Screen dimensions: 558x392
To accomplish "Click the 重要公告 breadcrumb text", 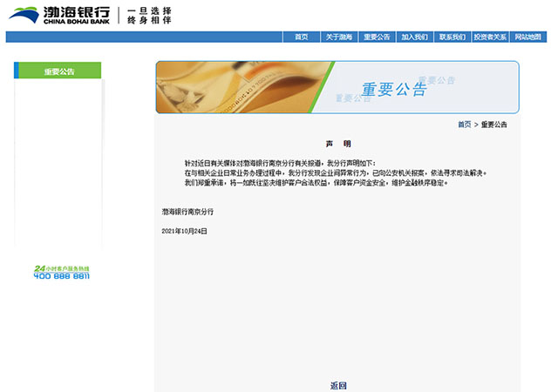I will [x=494, y=125].
